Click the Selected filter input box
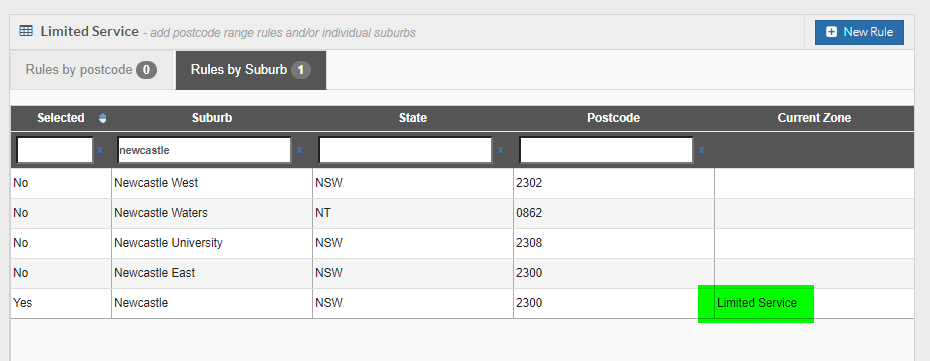This screenshot has width=930, height=361. [55, 150]
